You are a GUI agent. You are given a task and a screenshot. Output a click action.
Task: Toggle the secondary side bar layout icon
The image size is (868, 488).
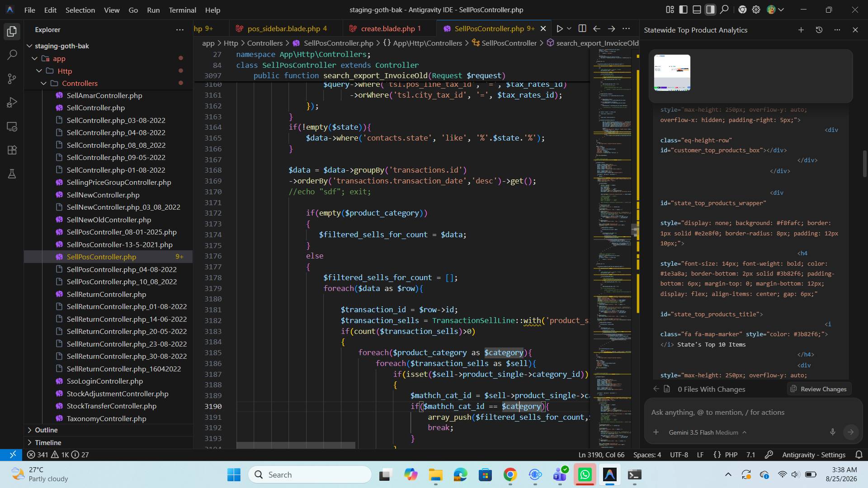tap(711, 9)
